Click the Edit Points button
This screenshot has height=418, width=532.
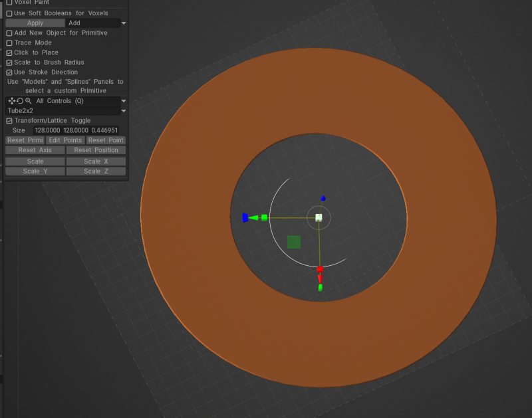click(x=65, y=140)
